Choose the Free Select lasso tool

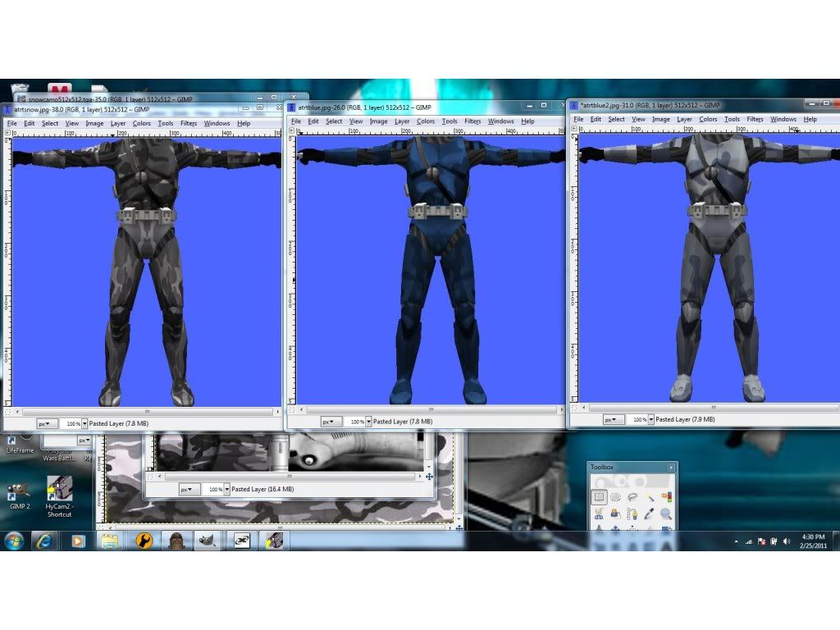click(632, 497)
